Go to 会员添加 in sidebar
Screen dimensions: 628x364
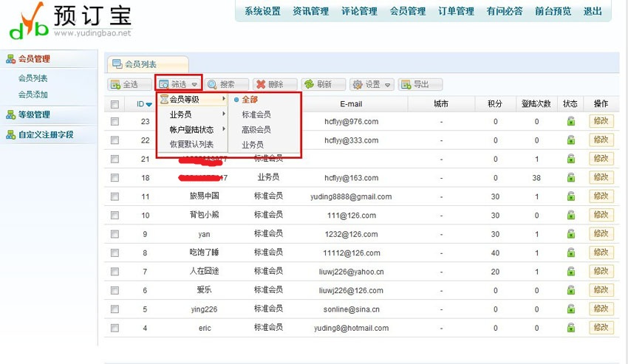33,95
